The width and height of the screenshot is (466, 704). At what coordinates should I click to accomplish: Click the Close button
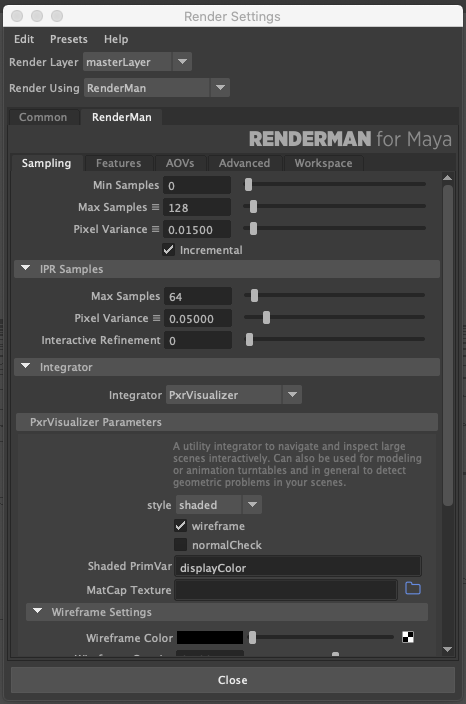(233, 680)
